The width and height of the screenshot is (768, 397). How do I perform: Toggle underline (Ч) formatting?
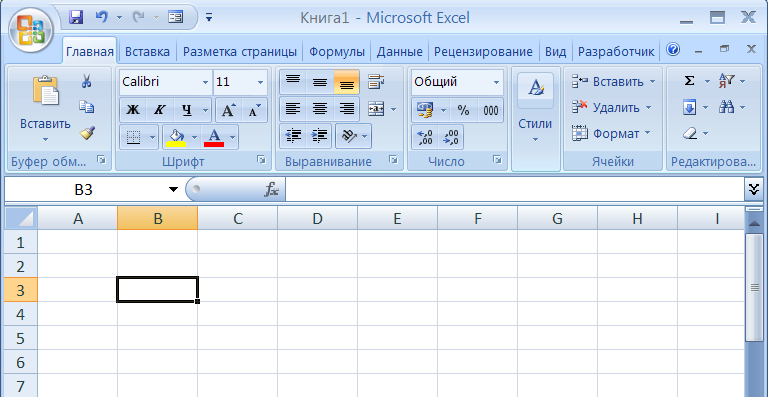(x=187, y=110)
